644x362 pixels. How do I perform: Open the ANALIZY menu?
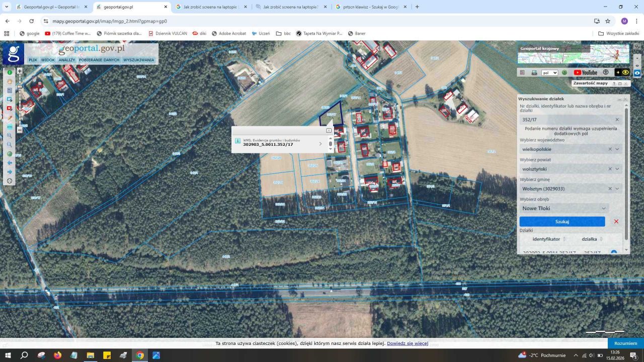coord(66,60)
